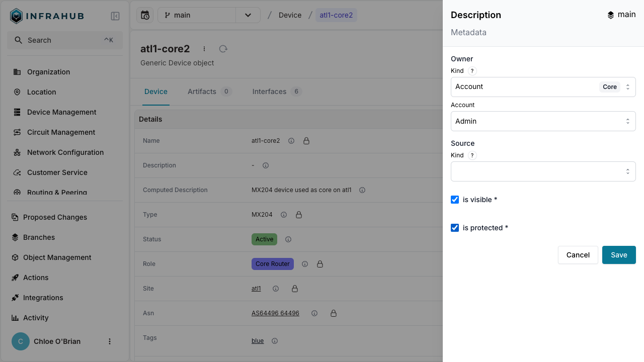Click the help icon next to Owner Kind

[472, 71]
